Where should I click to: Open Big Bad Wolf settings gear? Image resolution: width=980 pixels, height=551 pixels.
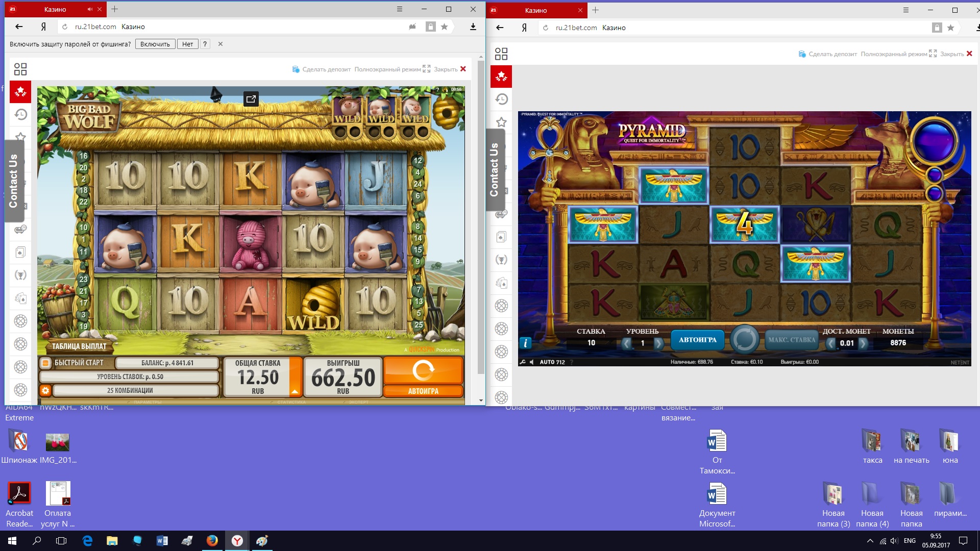coord(45,390)
